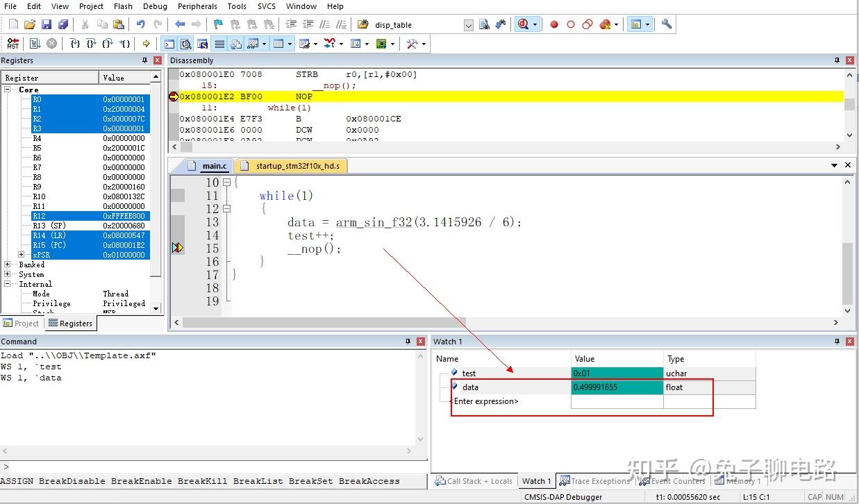Click R15 (PC) value 0x080001E2
Image resolution: width=859 pixels, height=504 pixels.
124,245
